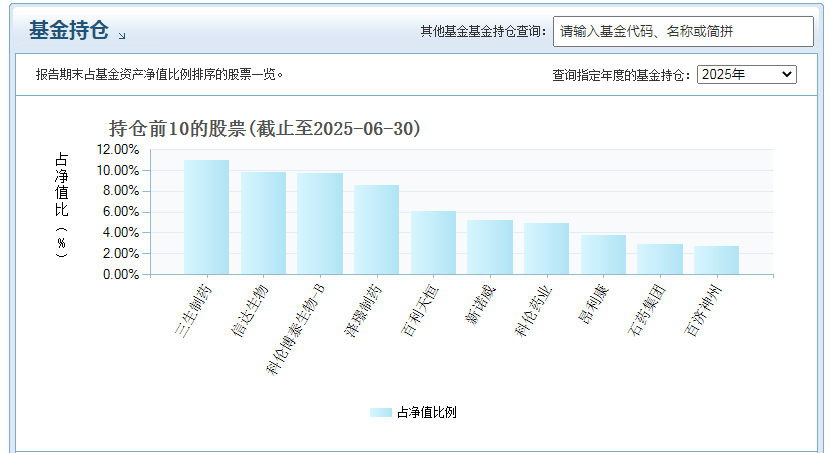831x453 pixels.
Task: Click the 科伦药业 axis label
Action: (533, 311)
